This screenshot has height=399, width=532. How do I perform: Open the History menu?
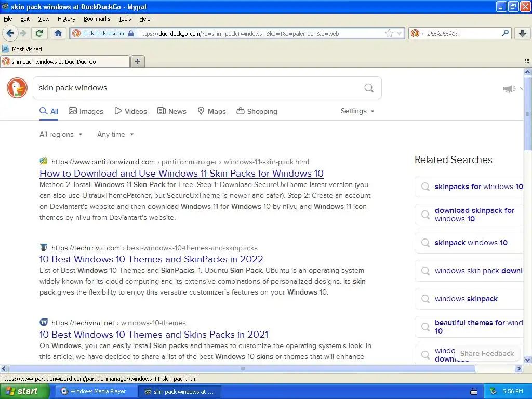(66, 19)
